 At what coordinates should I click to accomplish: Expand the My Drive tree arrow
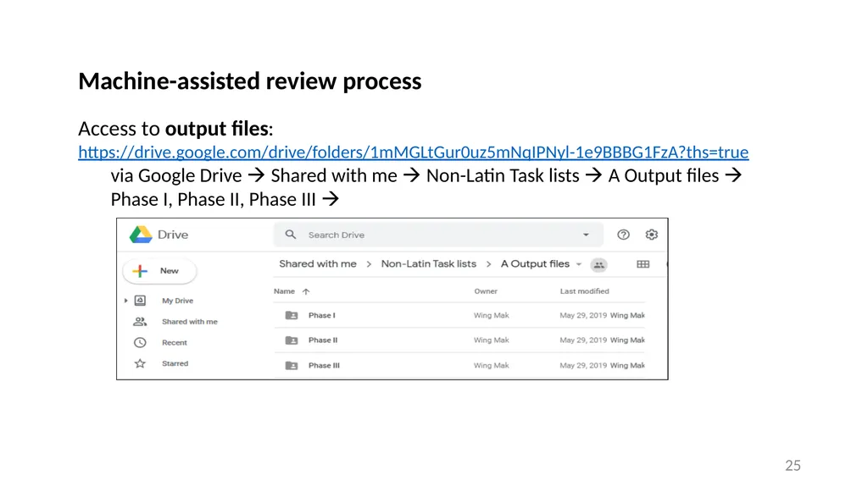[x=125, y=301]
